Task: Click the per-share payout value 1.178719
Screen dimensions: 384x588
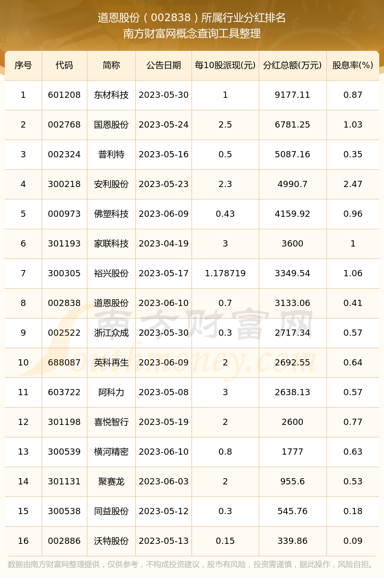Action: click(x=225, y=273)
